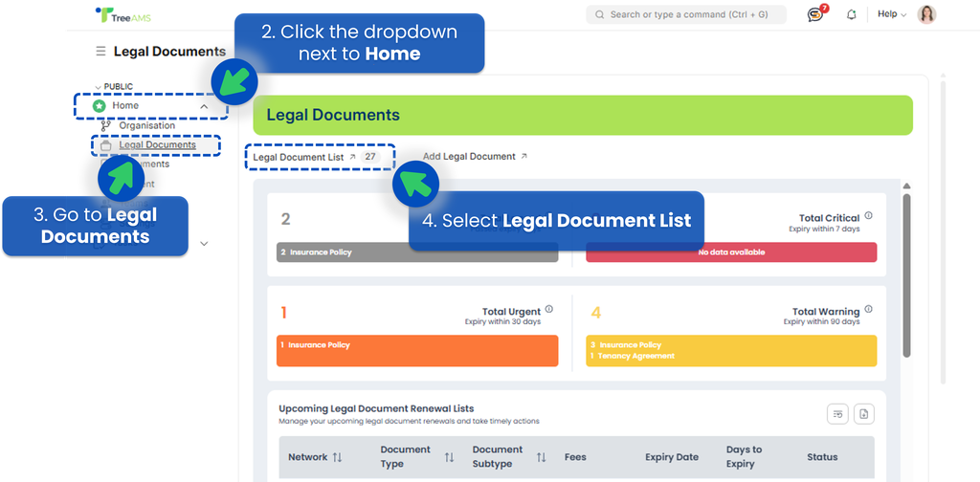Sort table by Network column arrows
Image resolution: width=980 pixels, height=482 pixels.
(337, 457)
